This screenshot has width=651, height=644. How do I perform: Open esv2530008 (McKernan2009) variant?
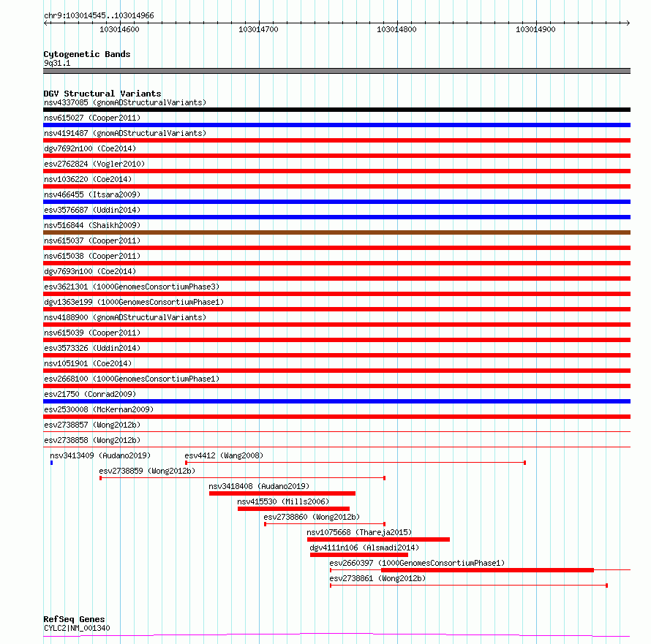pyautogui.click(x=99, y=409)
